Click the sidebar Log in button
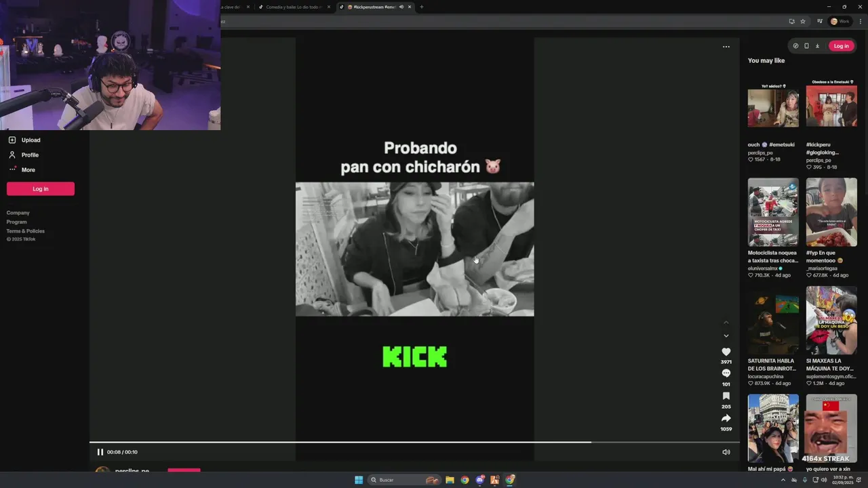This screenshot has height=488, width=868. click(x=41, y=189)
